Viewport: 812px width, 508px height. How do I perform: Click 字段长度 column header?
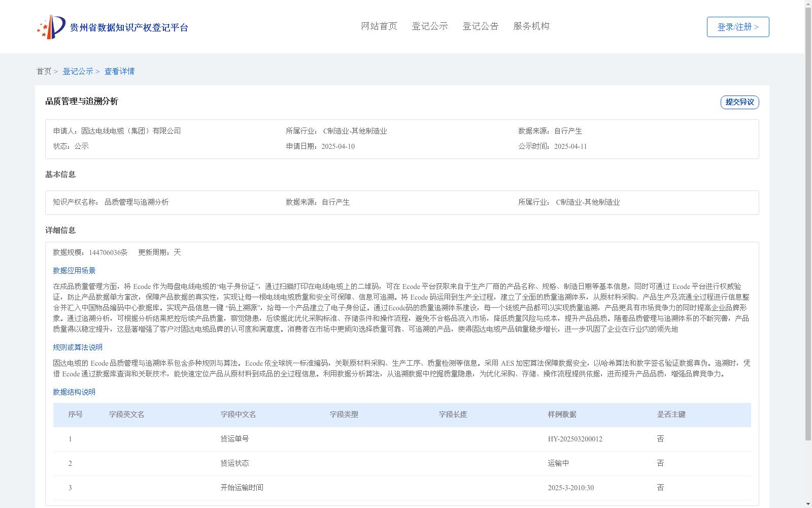453,415
